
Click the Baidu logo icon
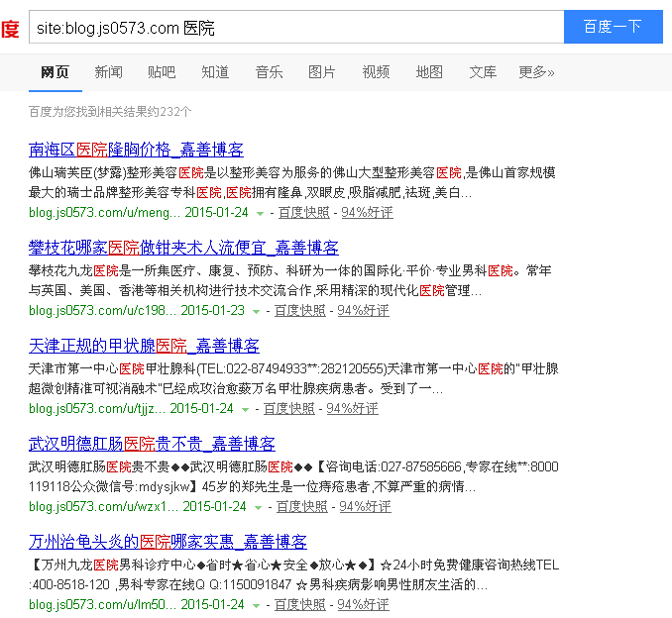(x=9, y=27)
